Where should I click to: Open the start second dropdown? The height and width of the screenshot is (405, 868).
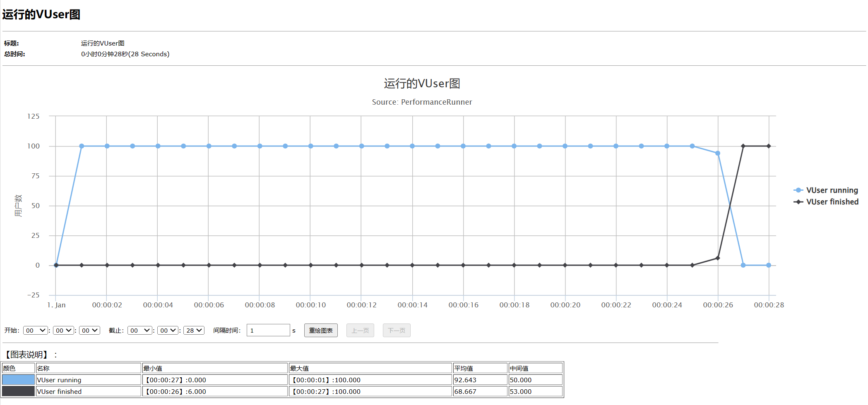tap(89, 330)
